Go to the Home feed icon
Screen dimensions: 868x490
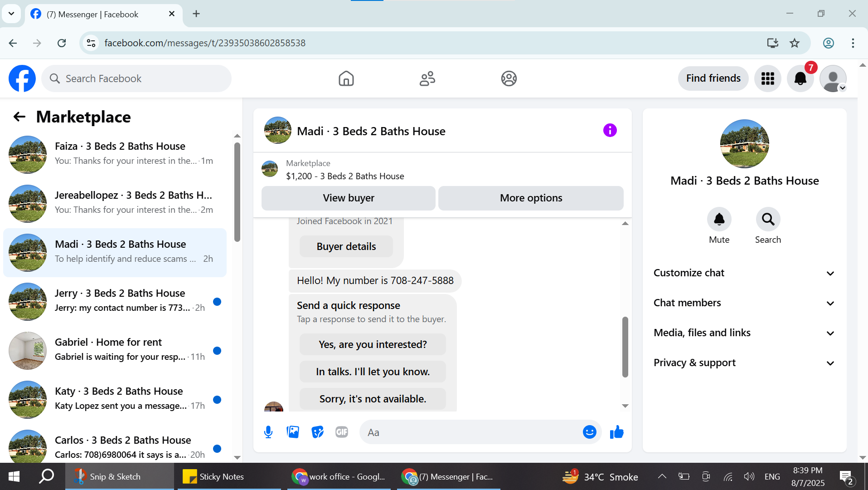(346, 78)
